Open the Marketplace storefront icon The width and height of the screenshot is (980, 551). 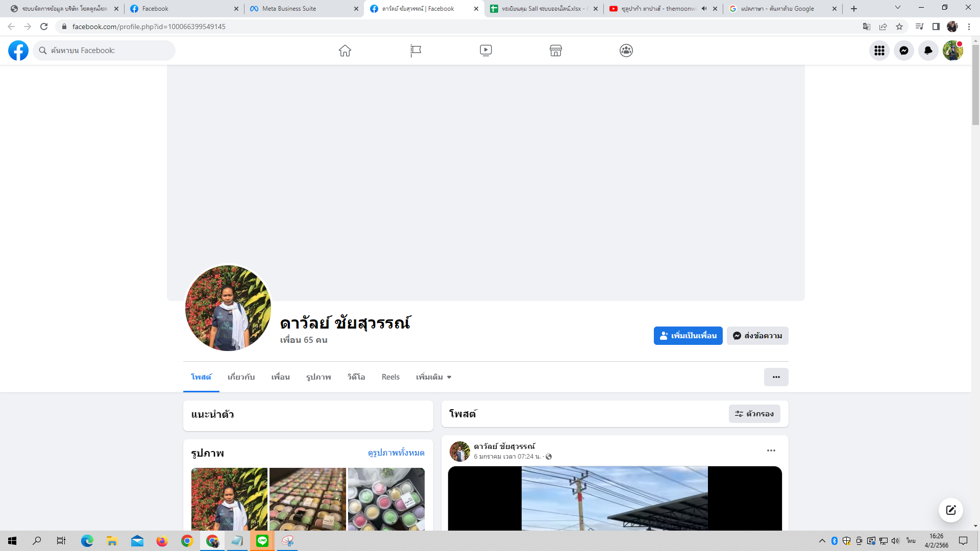[x=556, y=51]
